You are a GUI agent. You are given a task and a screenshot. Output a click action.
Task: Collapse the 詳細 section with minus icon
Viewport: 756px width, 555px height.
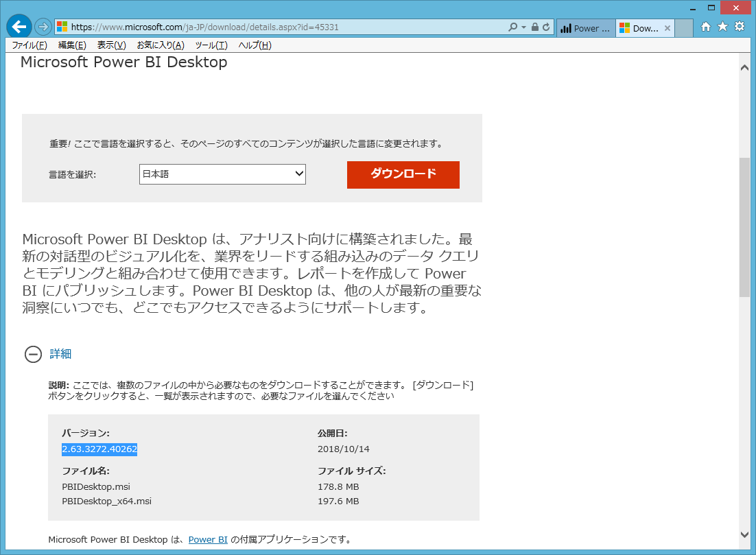[33, 355]
